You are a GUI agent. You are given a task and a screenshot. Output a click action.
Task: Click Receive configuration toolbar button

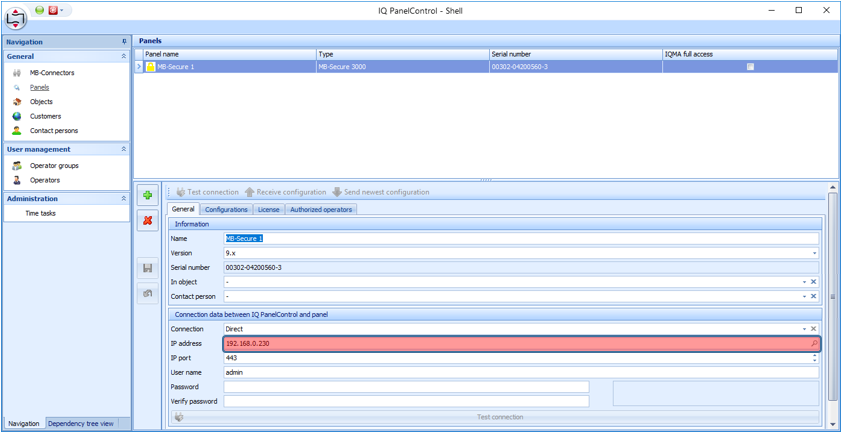285,192
